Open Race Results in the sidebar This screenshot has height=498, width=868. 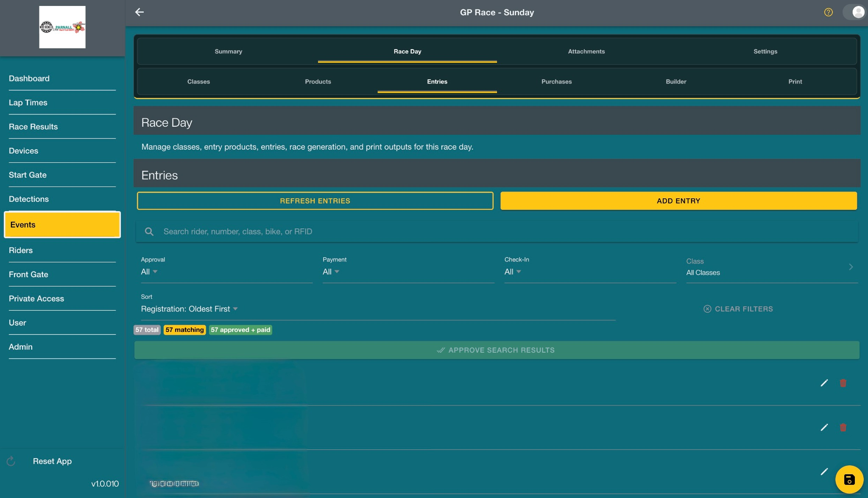62,127
